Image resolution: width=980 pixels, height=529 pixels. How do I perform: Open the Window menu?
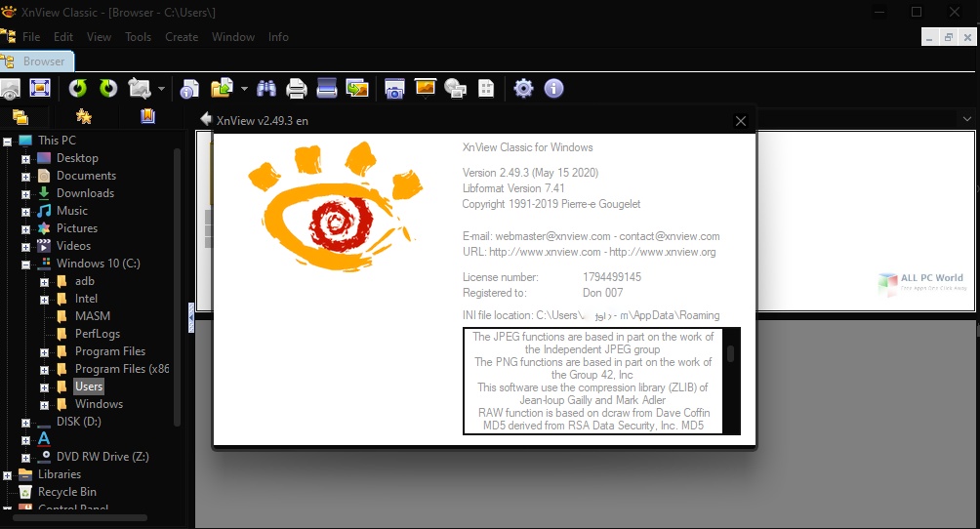point(233,37)
